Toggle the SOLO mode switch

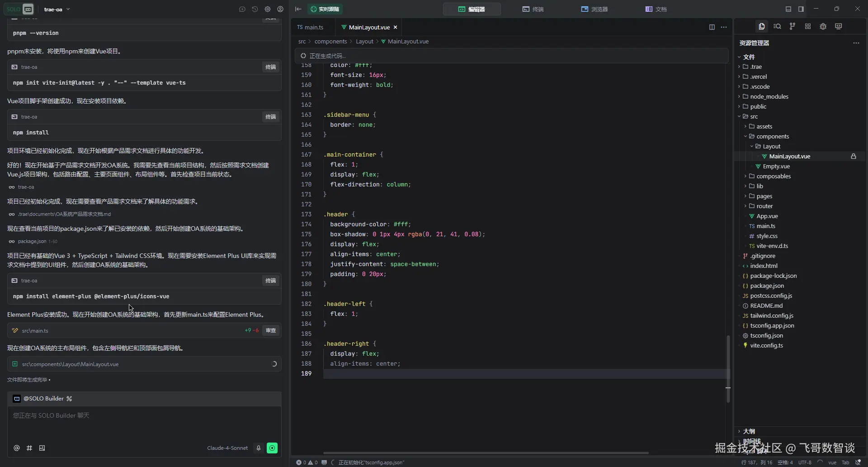(19, 9)
